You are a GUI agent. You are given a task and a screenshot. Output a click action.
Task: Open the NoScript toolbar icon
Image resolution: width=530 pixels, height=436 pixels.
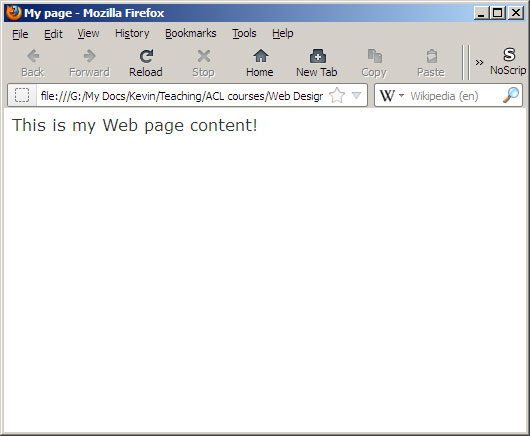point(508,62)
